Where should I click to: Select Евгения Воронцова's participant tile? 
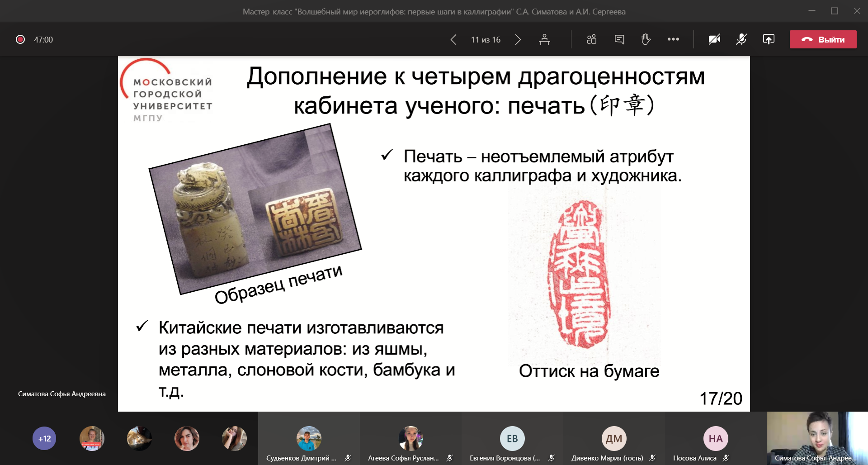(x=512, y=437)
